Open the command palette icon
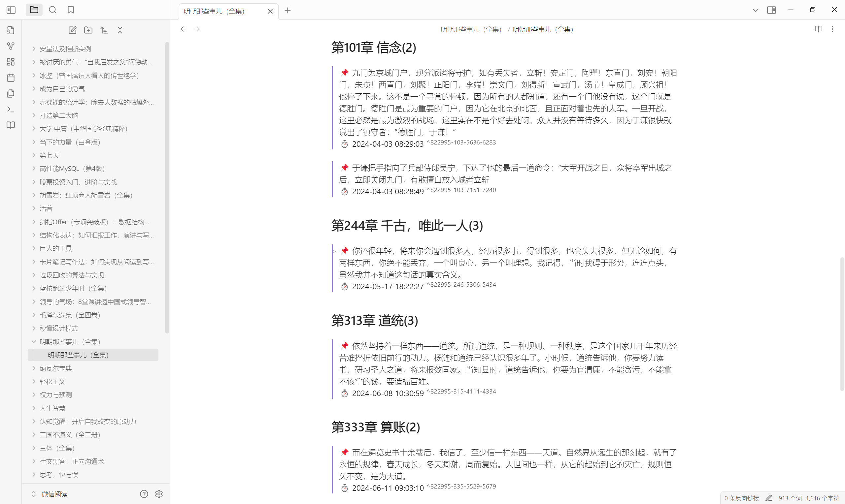This screenshot has height=504, width=845. [11, 110]
